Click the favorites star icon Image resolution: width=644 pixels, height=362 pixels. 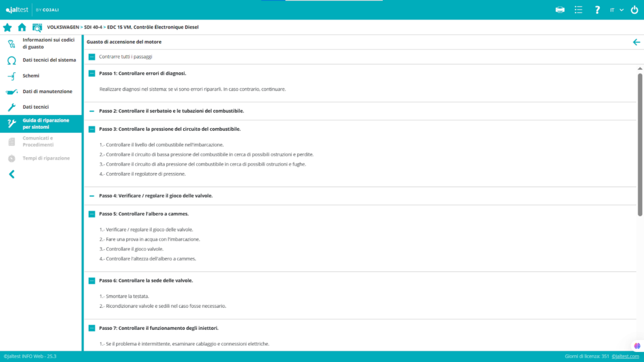coord(8,28)
